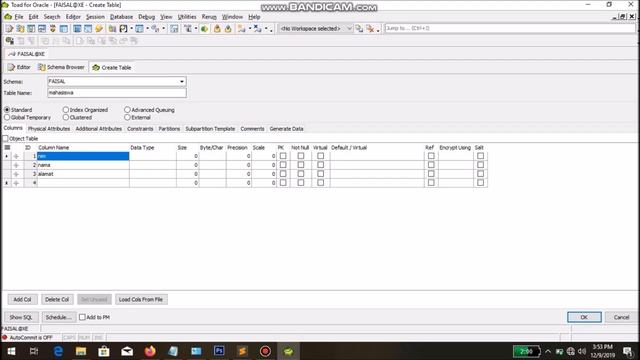Click the save workspace icon beside the workspace dropdown

pyautogui.click(x=359, y=29)
